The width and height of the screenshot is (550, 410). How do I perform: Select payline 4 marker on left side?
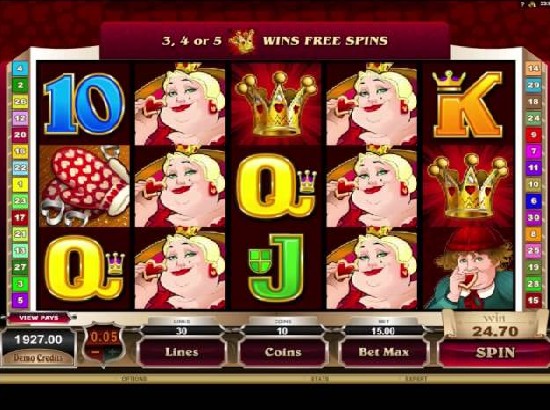pyautogui.click(x=20, y=68)
